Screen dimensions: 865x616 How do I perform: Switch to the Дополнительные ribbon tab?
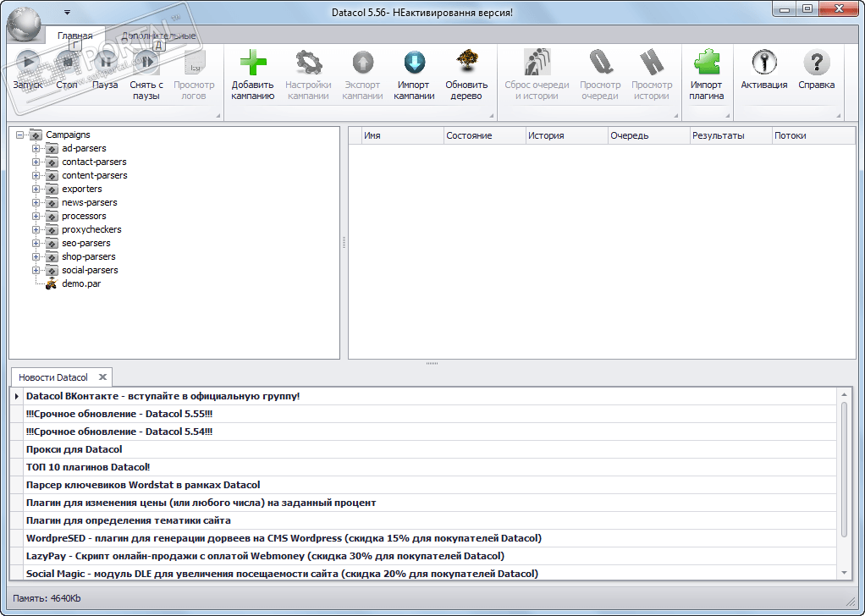[x=159, y=36]
